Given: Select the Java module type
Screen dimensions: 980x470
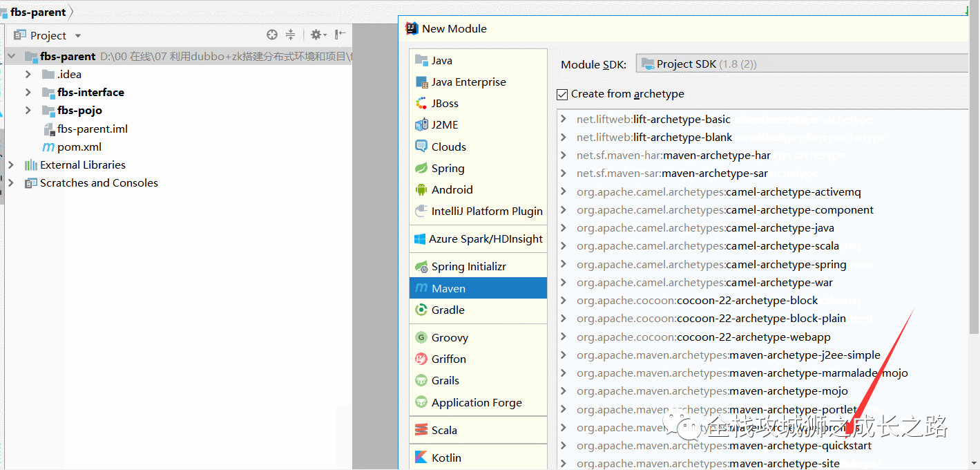Looking at the screenshot, I should pyautogui.click(x=478, y=60).
